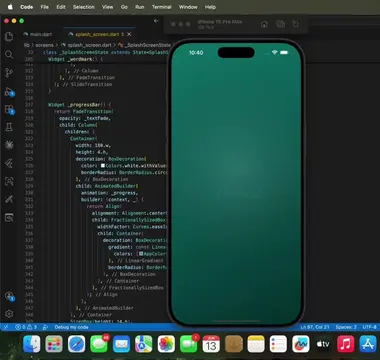Click Debug my code in the status bar
This screenshot has width=380, height=360.
pos(71,327)
